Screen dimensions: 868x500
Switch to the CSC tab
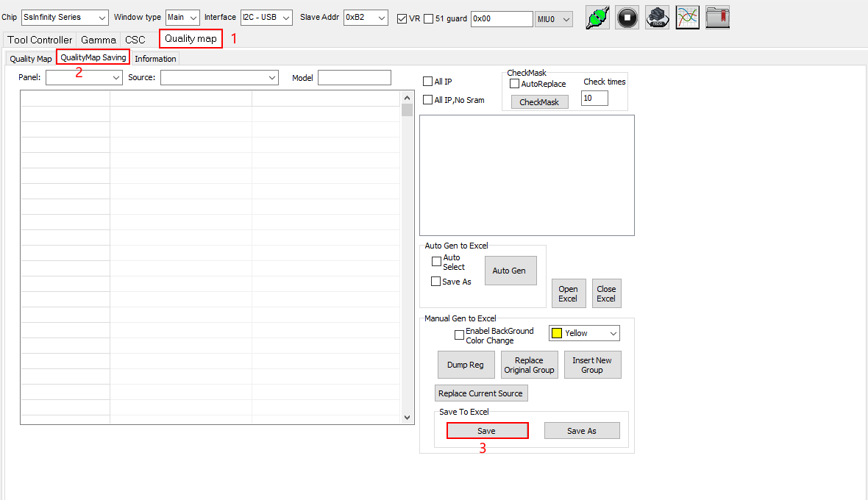coord(135,40)
